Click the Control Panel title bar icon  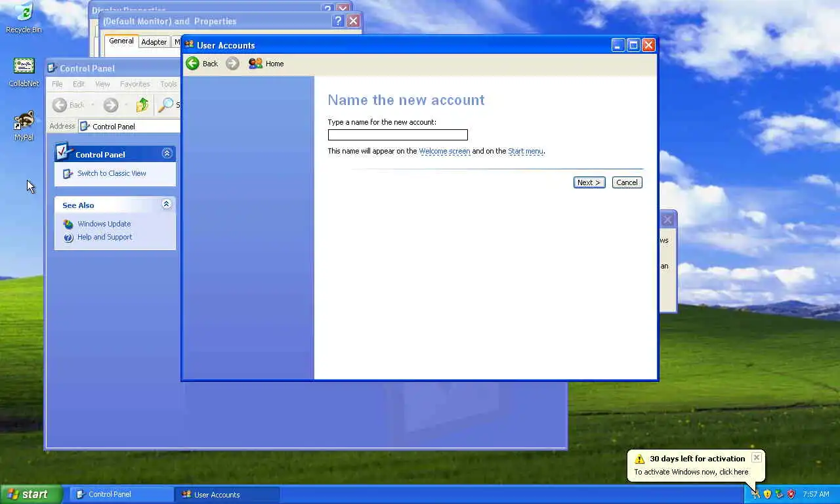tap(52, 68)
